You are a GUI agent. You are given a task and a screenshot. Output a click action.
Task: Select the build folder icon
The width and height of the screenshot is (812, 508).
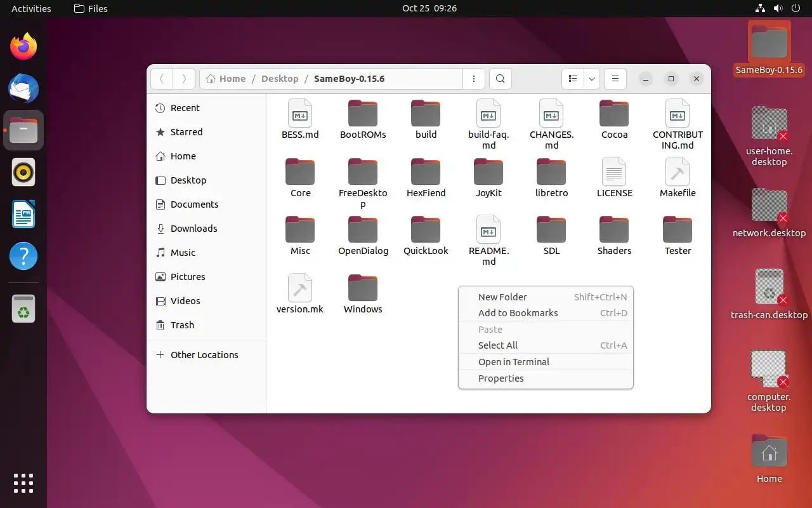point(426,114)
